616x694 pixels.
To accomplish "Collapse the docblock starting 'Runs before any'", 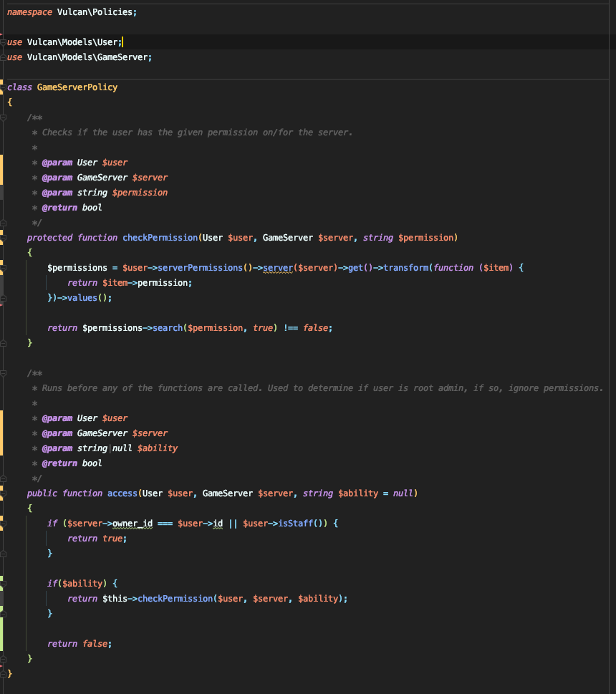I will (3, 373).
